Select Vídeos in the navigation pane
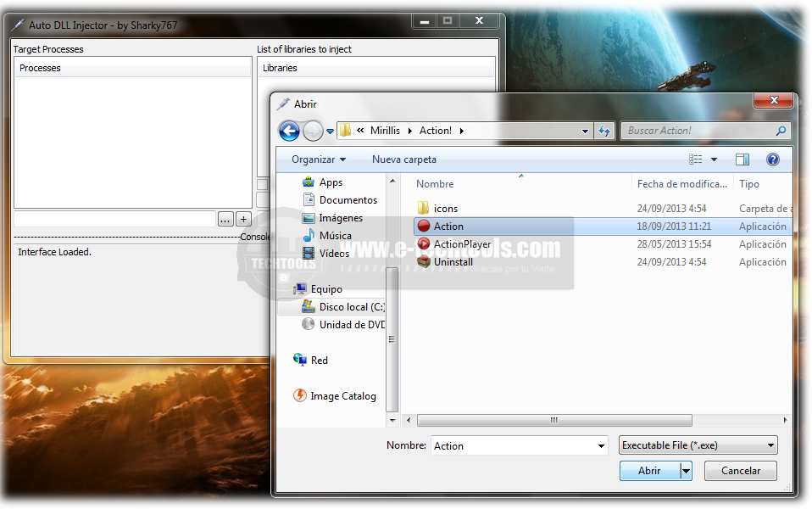The height and width of the screenshot is (509, 812). [x=325, y=254]
